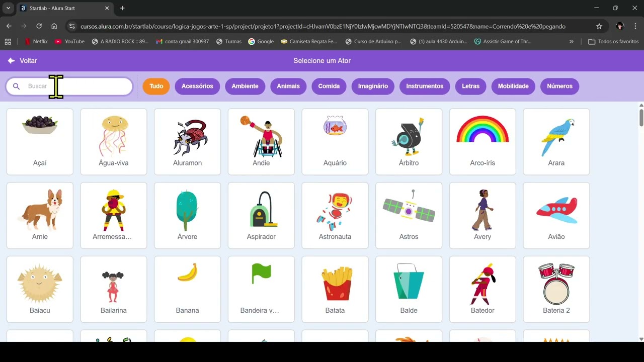The width and height of the screenshot is (644, 362).
Task: Pick the Arco-íris rainbow actor
Action: [x=482, y=142]
